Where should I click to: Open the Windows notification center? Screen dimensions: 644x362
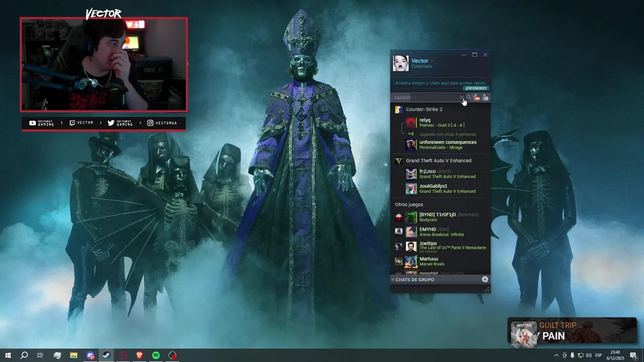tap(633, 355)
